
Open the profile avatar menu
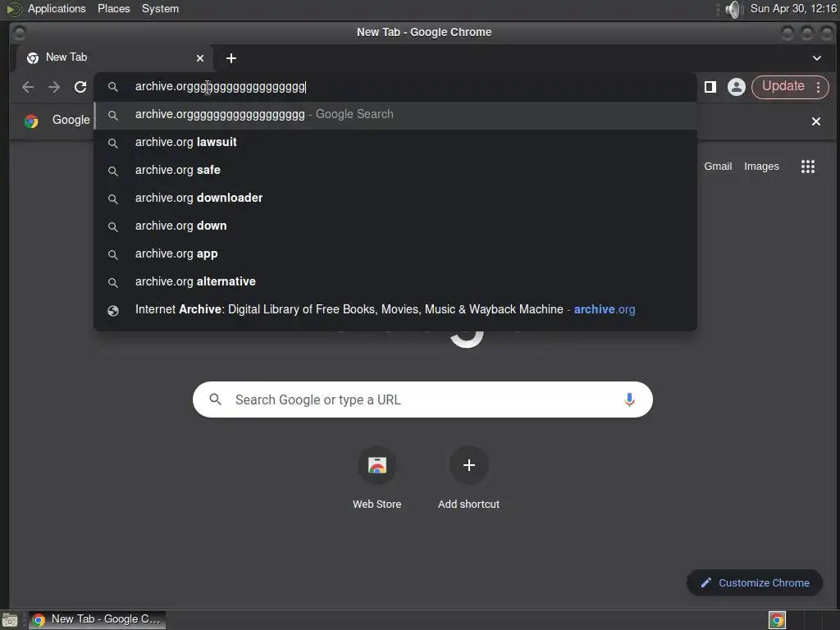pyautogui.click(x=737, y=87)
